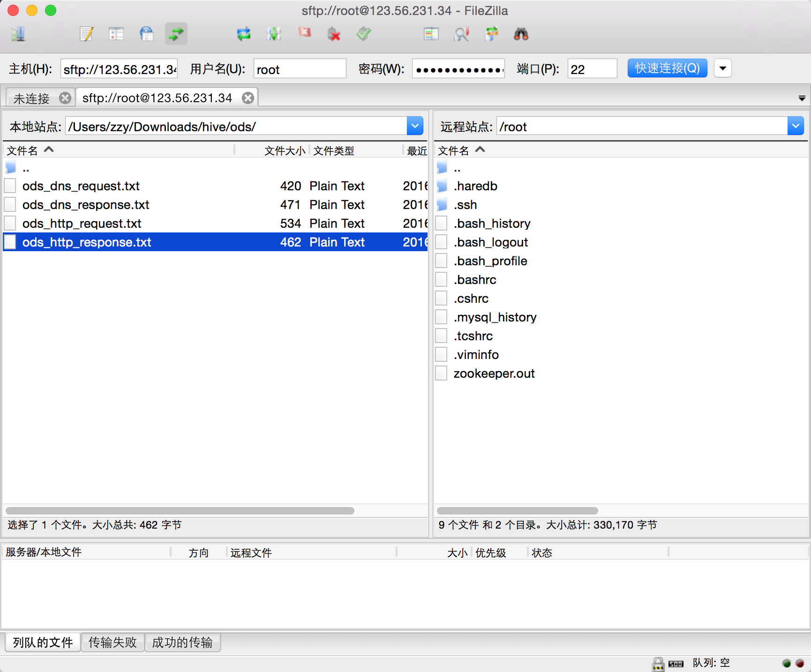Click the local path input /Users/zzy/Downloads/hive/ods/

[236, 126]
